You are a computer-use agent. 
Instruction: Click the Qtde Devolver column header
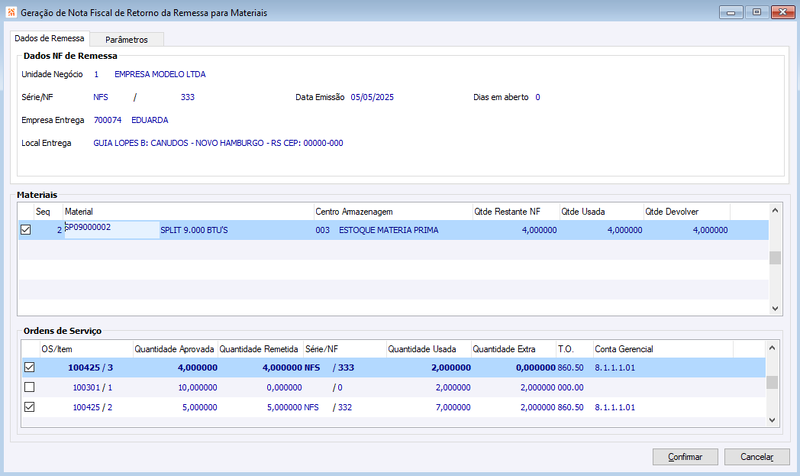(686, 211)
